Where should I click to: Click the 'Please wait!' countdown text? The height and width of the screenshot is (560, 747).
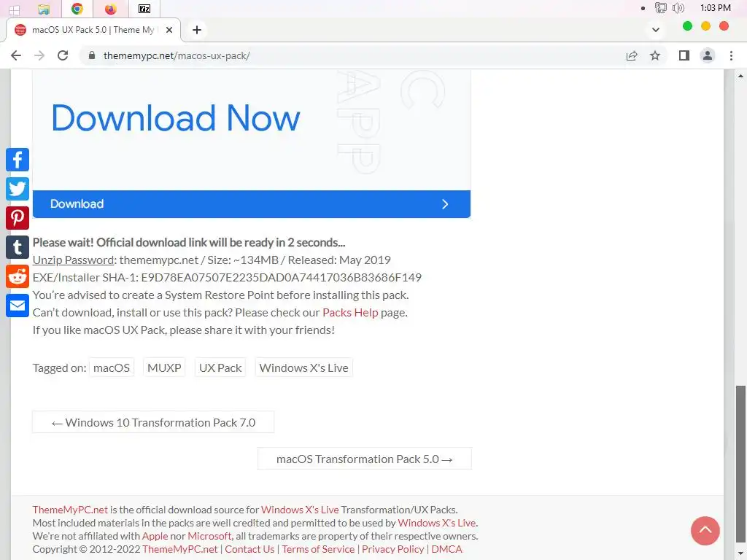coord(189,242)
